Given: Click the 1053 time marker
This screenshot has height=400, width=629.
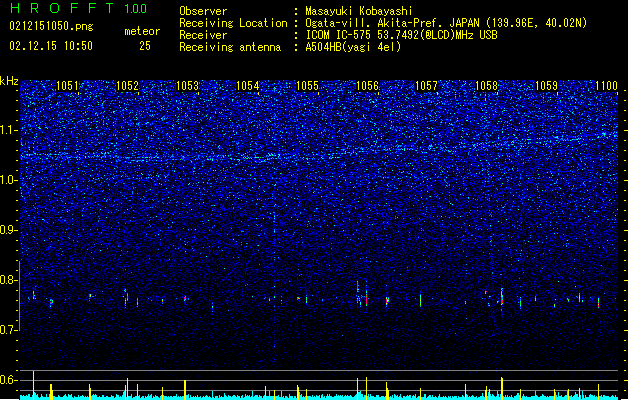Looking at the screenshot, I should coord(187,86).
